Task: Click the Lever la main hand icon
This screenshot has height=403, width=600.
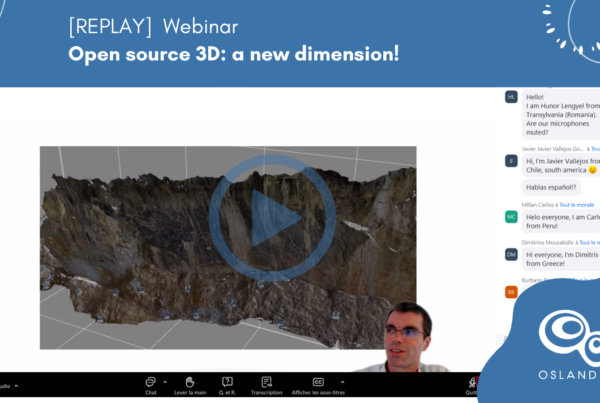Action: click(x=190, y=382)
